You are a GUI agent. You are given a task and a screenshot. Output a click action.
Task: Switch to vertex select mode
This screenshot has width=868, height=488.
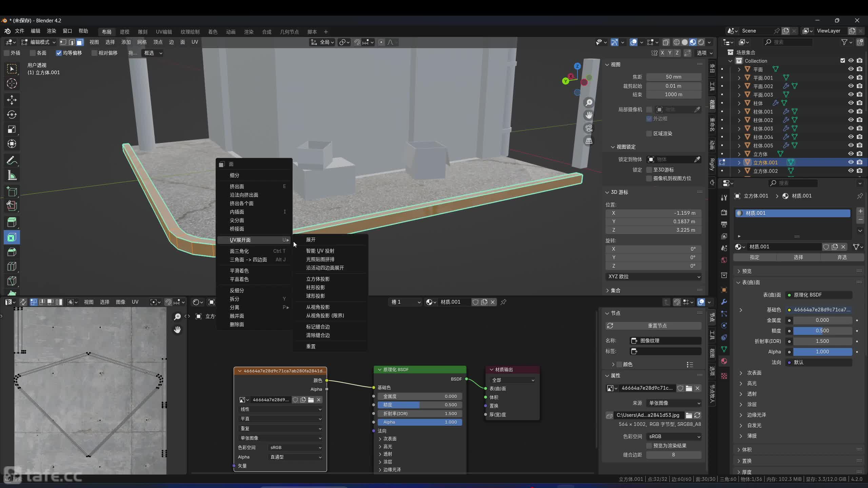click(63, 42)
